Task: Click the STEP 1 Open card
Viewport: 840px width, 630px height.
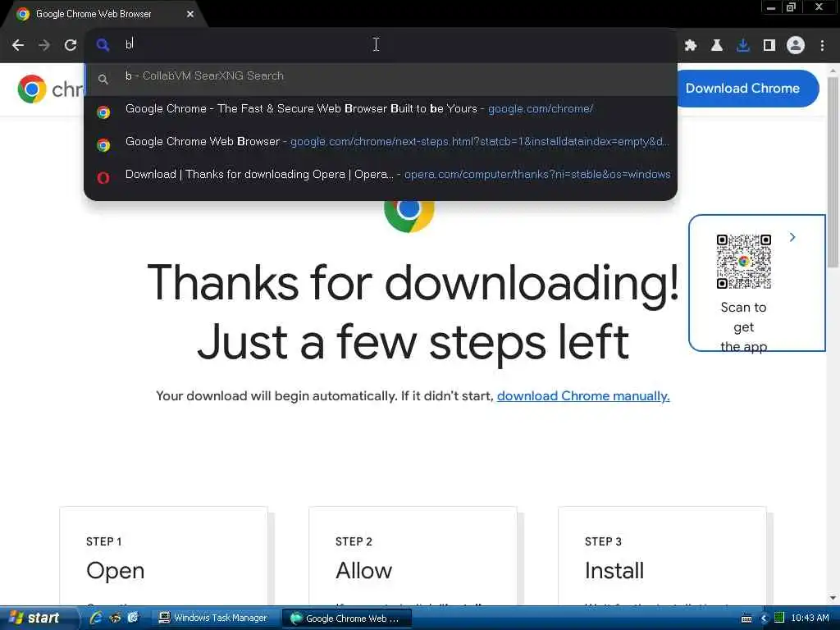Action: click(x=163, y=557)
